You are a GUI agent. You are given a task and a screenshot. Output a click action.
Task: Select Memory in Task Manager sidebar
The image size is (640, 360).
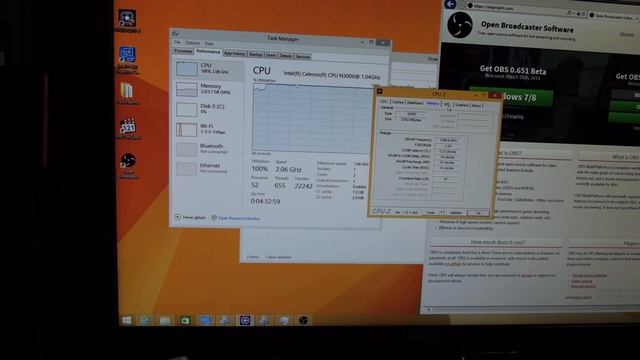pos(209,89)
